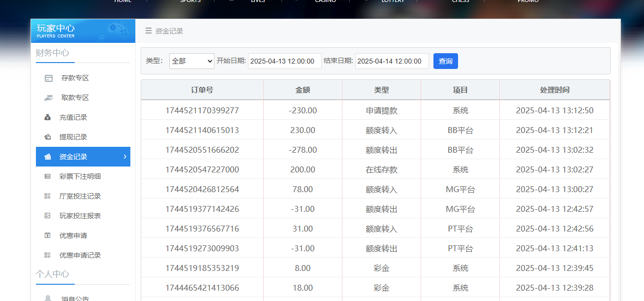Image resolution: width=644 pixels, height=301 pixels.
Task: Open 玩家投注报表 report icon
Action: coord(48,216)
